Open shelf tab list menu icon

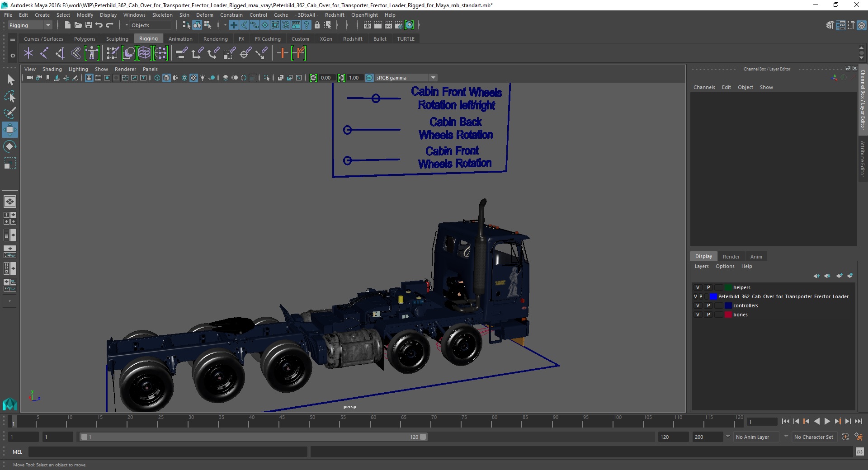(13, 39)
